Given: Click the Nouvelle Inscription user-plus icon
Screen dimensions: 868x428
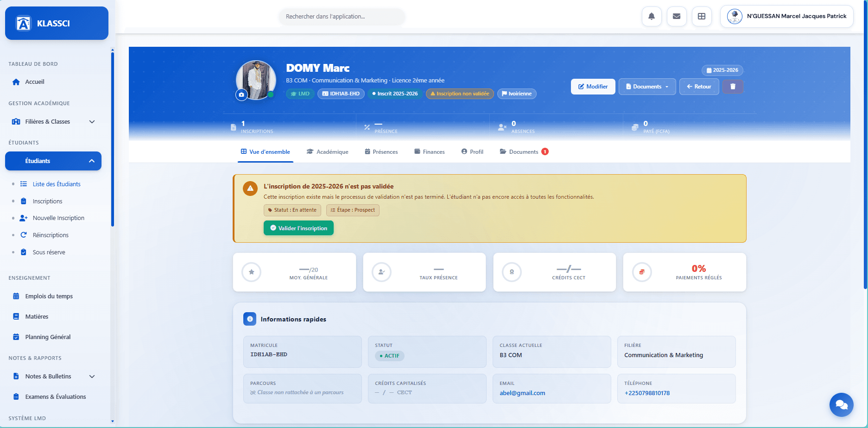Looking at the screenshot, I should click(24, 218).
